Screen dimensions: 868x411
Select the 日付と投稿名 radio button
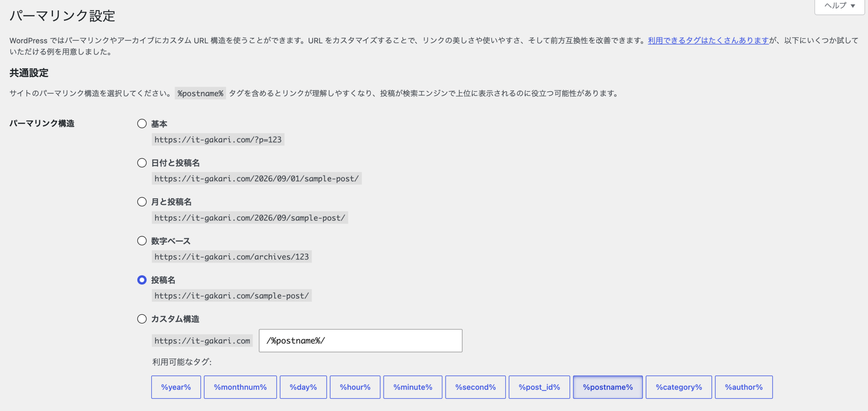[x=142, y=163]
